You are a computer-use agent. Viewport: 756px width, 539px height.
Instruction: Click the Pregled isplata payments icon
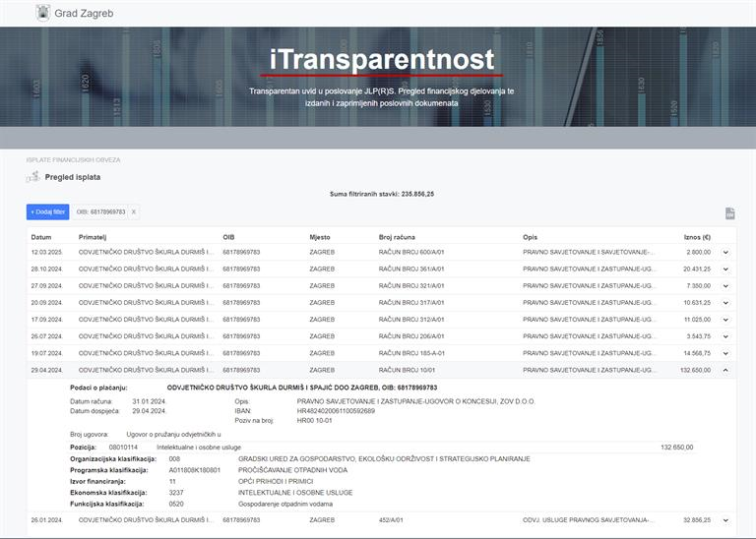tap(33, 177)
